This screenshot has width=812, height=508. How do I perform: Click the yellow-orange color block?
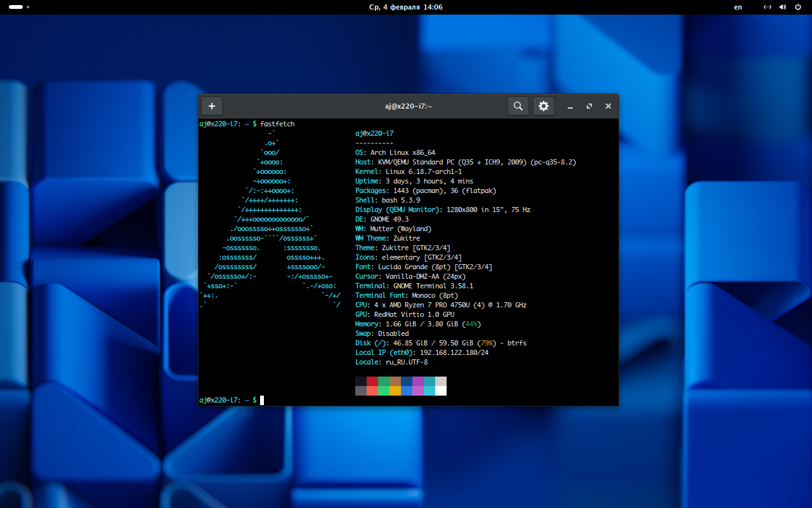coord(395,391)
